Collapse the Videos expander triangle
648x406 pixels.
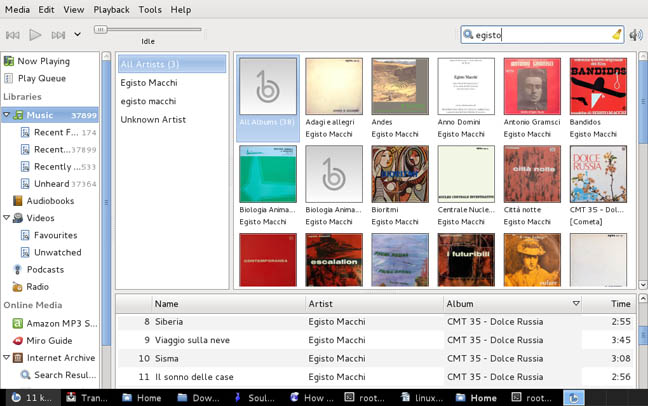[6, 217]
